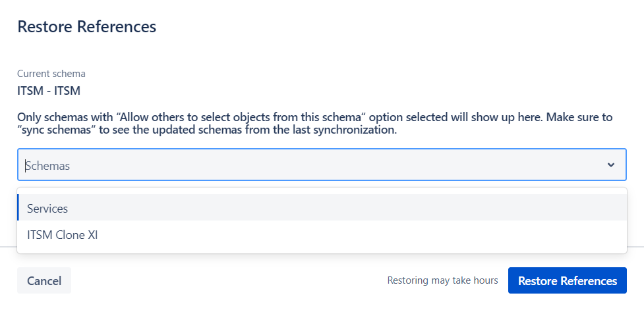
Task: Confirm with the blue Restore References button
Action: 567,281
